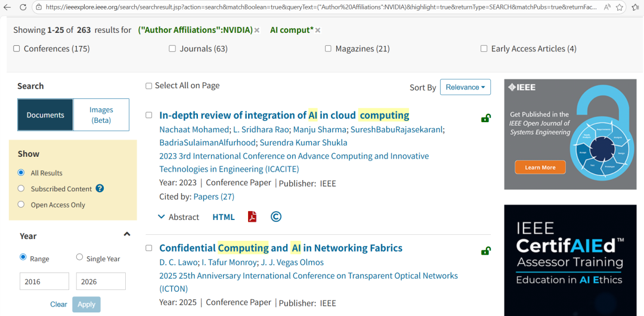Screen dimensions: 644x316
Task: Switch to Images (Beta) tab
Action: point(101,114)
